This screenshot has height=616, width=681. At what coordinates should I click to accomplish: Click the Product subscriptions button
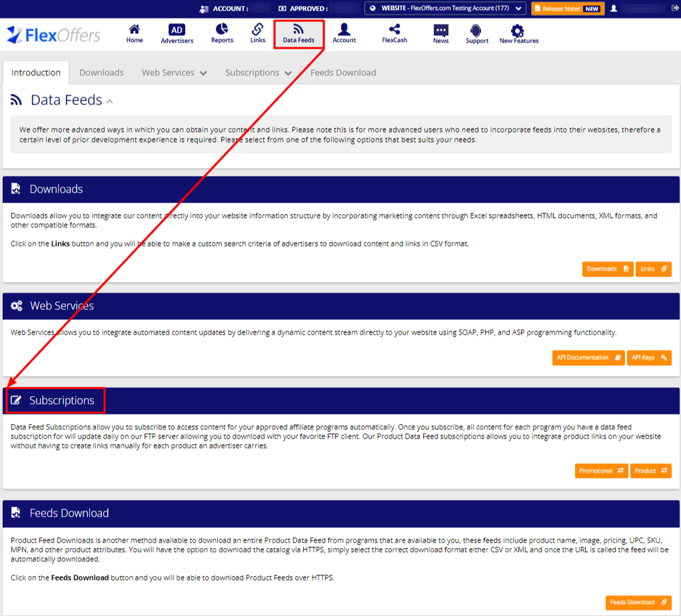pos(650,471)
